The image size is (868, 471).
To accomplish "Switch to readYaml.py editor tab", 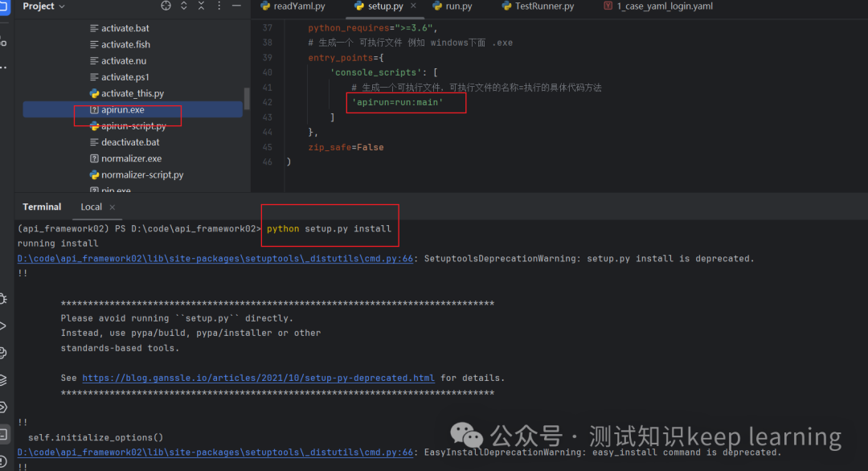I will click(x=293, y=6).
